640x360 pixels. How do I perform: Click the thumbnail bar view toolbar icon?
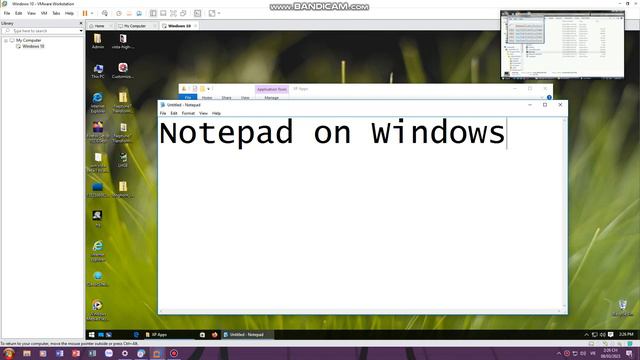tap(163, 13)
